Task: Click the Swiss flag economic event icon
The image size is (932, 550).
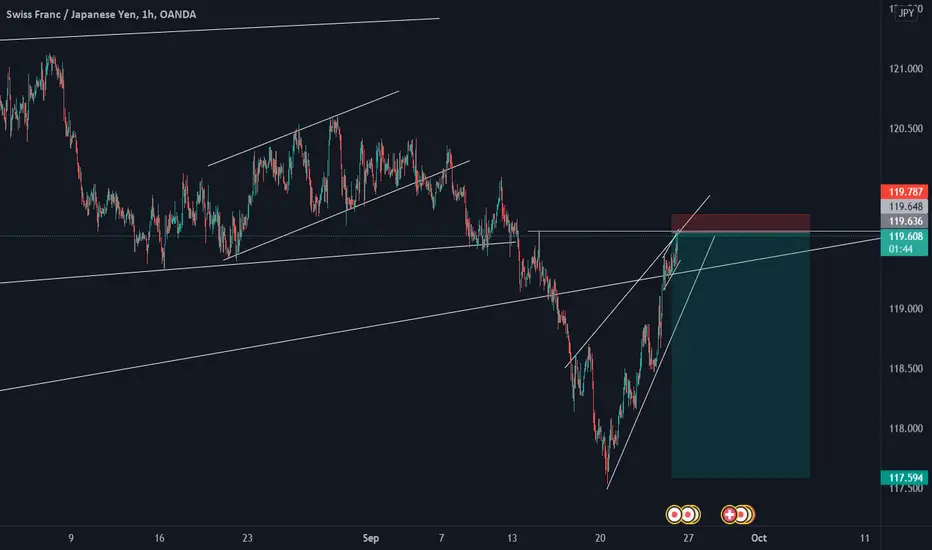Action: coord(729,514)
